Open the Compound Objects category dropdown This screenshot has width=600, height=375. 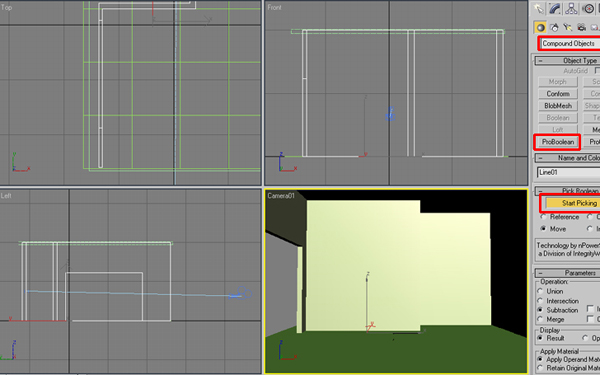[570, 43]
